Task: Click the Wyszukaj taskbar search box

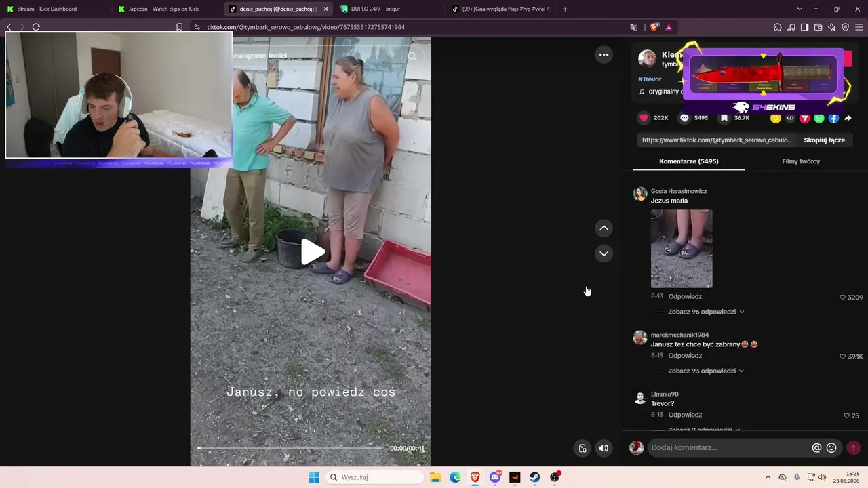Action: [x=375, y=477]
